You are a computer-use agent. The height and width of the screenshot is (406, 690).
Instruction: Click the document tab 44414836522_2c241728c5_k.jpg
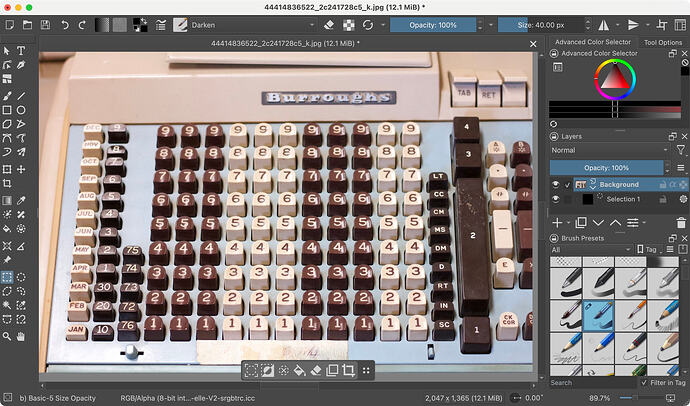(285, 44)
